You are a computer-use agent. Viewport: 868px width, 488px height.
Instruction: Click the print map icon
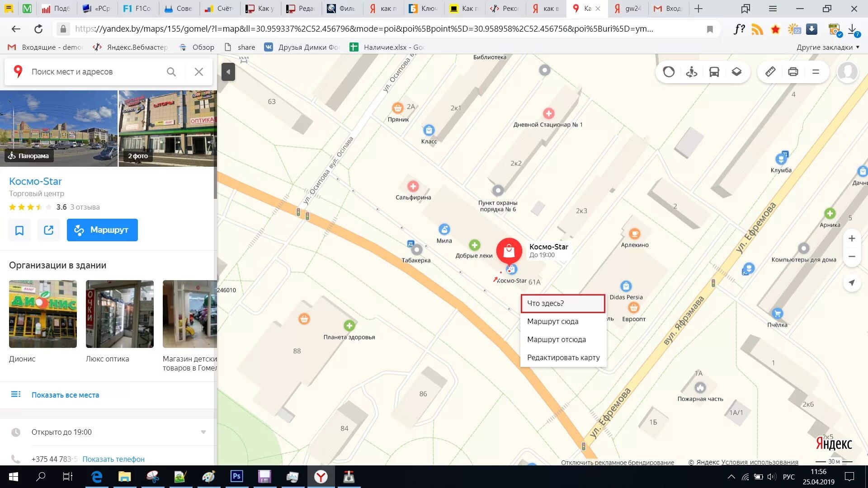click(793, 72)
